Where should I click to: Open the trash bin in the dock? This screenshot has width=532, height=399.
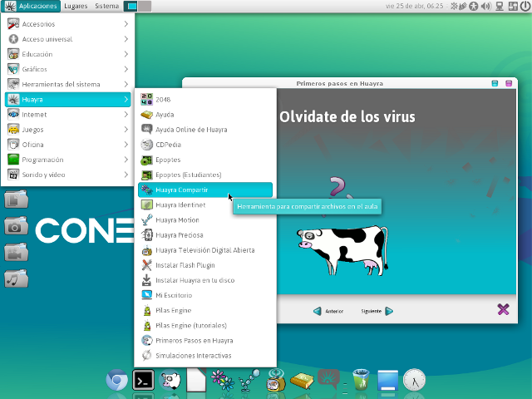click(x=361, y=380)
